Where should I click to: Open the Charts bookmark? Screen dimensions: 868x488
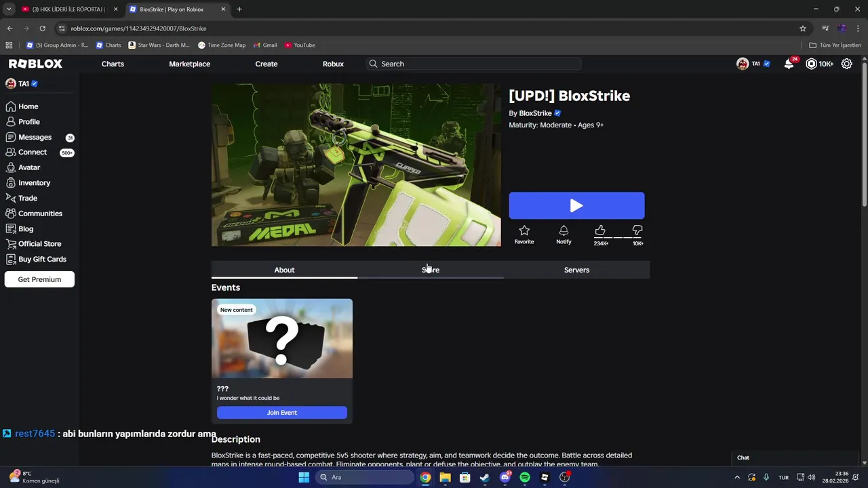[108, 45]
